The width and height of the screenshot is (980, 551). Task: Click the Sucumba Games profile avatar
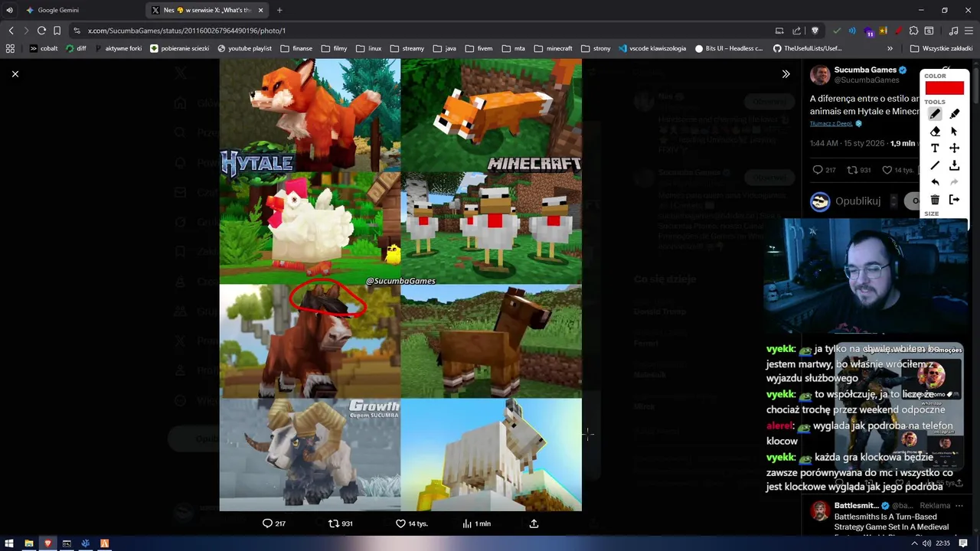click(x=820, y=75)
